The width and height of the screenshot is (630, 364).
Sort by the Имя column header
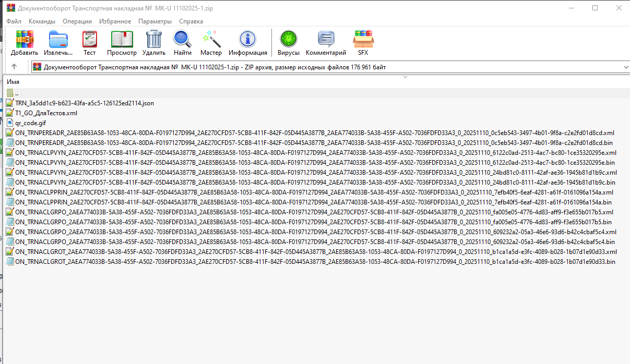(13, 82)
